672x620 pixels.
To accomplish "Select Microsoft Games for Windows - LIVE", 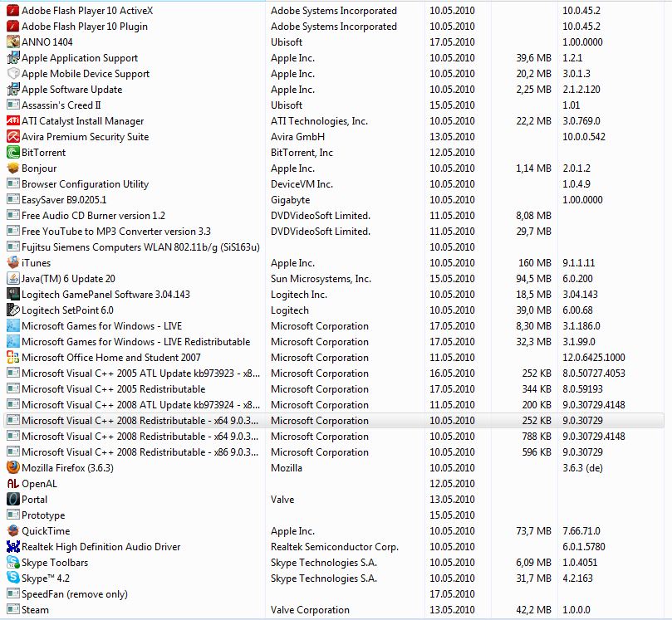I will pyautogui.click(x=334, y=326).
